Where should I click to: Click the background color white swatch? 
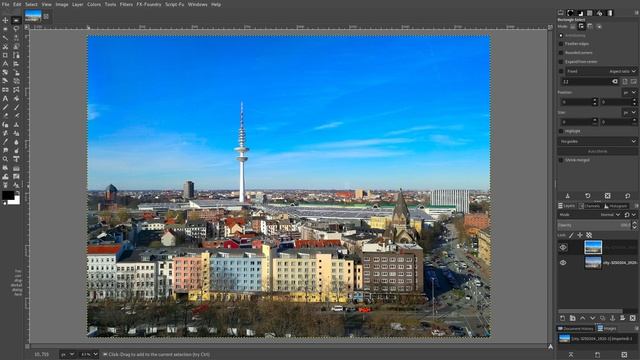(x=16, y=201)
